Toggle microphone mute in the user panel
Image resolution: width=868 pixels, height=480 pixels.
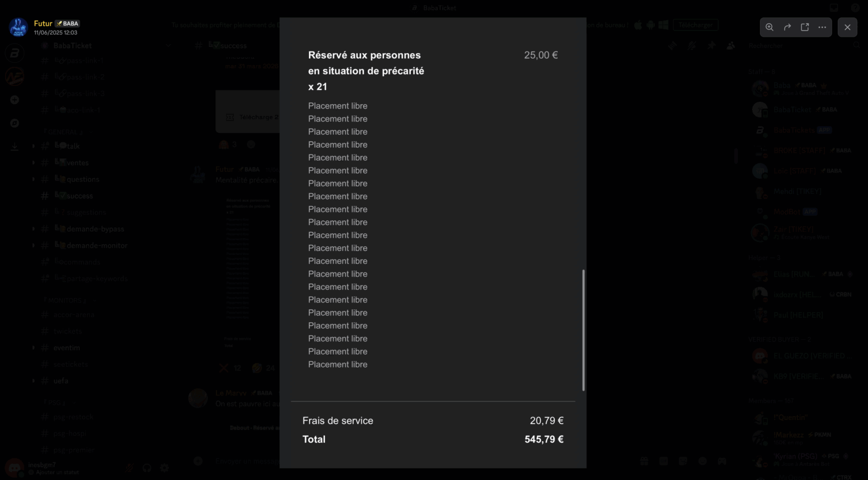click(129, 468)
